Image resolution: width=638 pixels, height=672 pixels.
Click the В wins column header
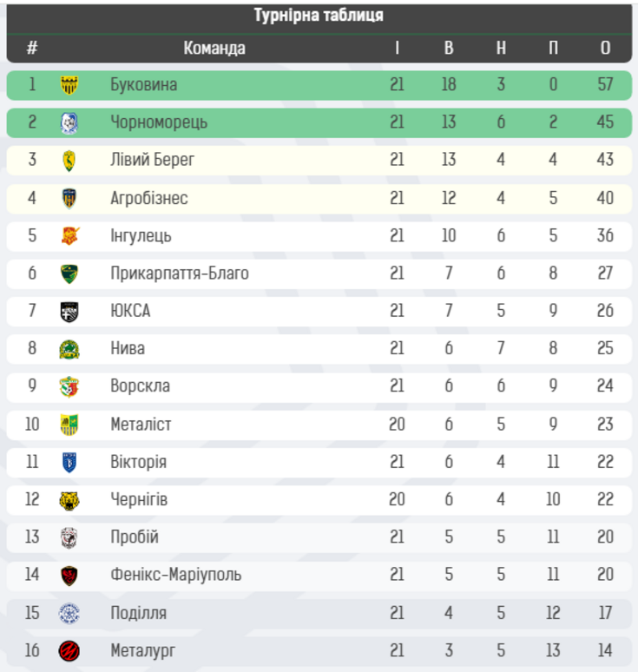pos(449,49)
